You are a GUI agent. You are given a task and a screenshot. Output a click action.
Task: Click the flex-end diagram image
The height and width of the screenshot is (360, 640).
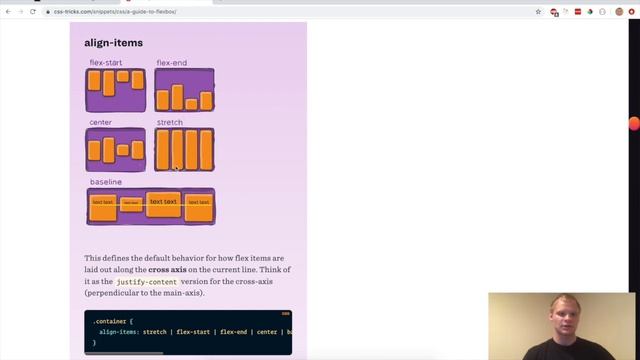pyautogui.click(x=184, y=90)
